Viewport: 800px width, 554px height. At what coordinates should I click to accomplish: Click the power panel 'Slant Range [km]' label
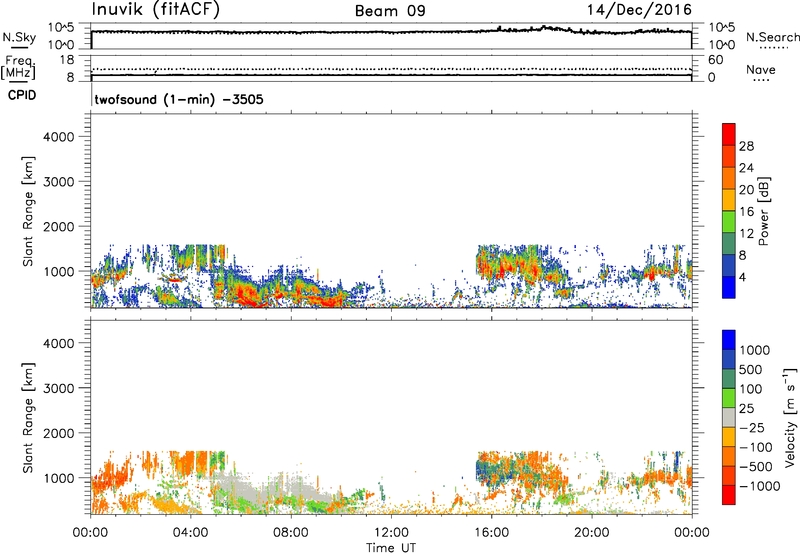(x=28, y=211)
